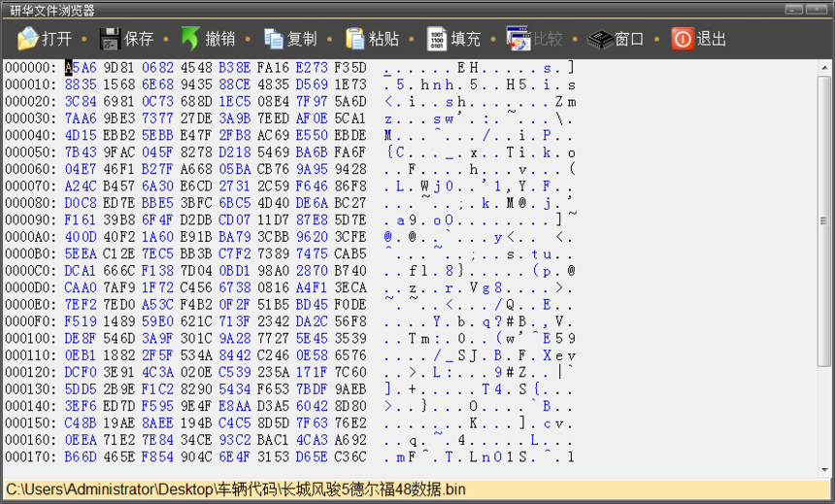This screenshot has width=835, height=504.
Task: Click hex word DCF0 in row 000120
Action: pos(81,372)
